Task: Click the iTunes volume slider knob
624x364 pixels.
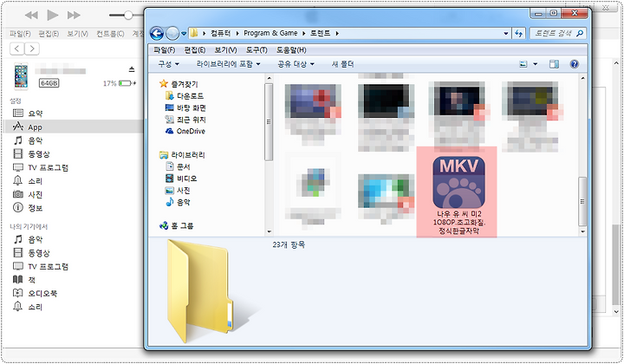Action: [x=127, y=16]
